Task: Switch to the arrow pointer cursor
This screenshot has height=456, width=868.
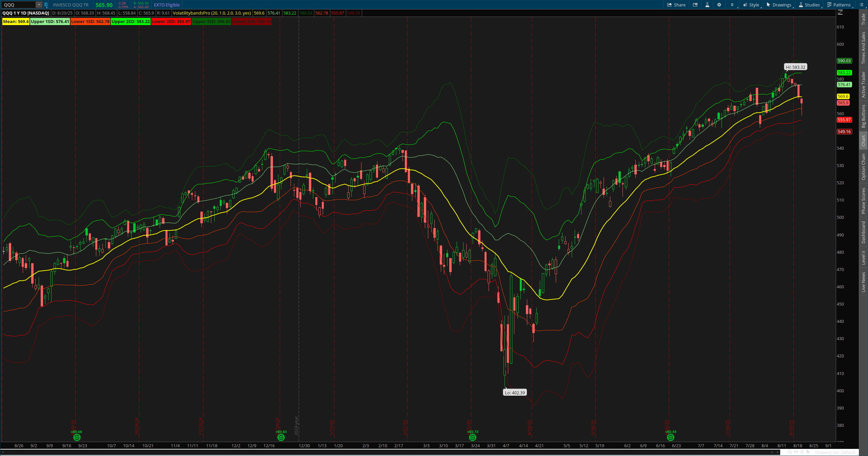Action: [x=808, y=453]
